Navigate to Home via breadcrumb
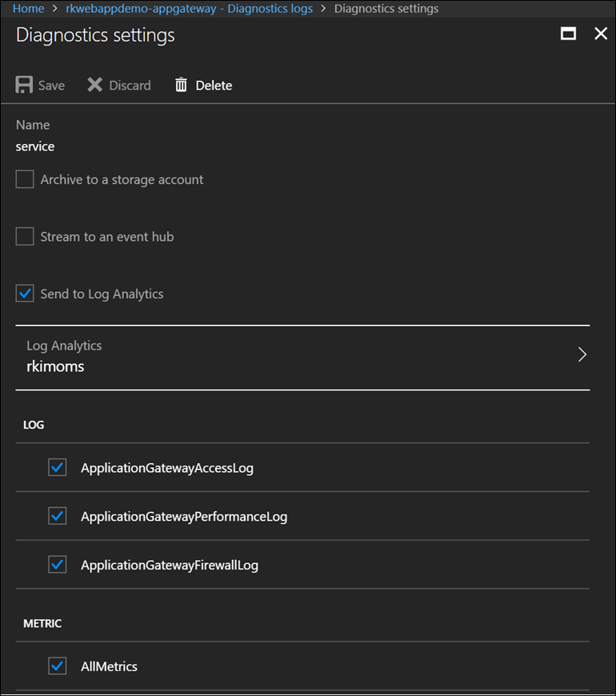This screenshot has width=616, height=696. coord(27,8)
